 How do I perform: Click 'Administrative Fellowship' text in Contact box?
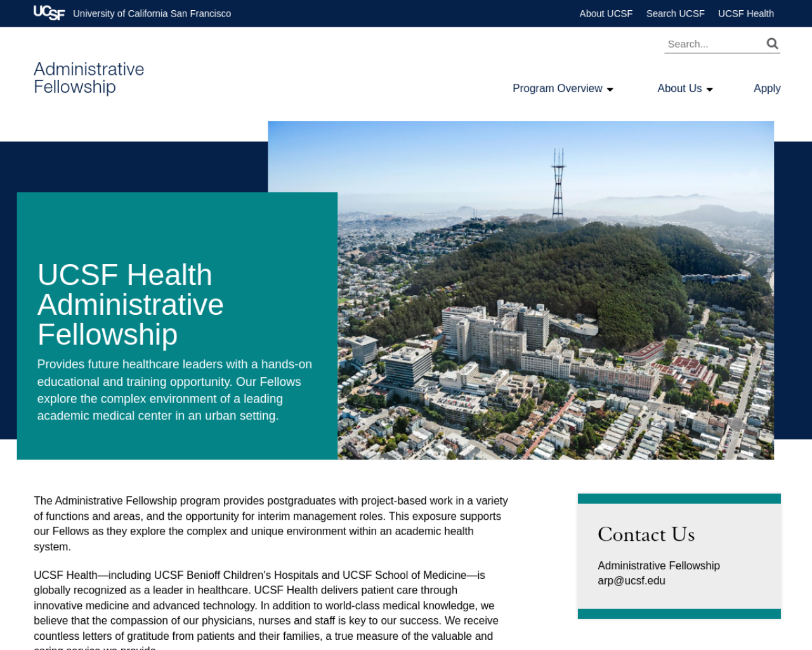[x=658, y=566]
